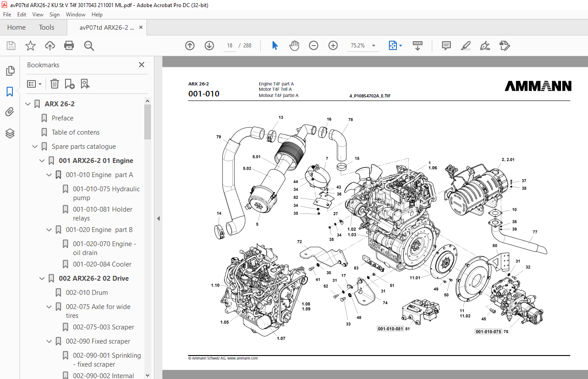This screenshot has width=588, height=379.
Task: Select the avP07td ARX26-2 document tab
Action: [x=107, y=27]
